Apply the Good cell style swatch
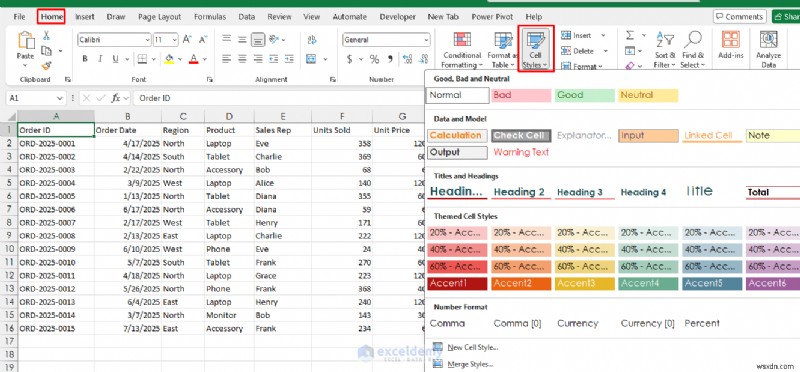 pyautogui.click(x=585, y=95)
